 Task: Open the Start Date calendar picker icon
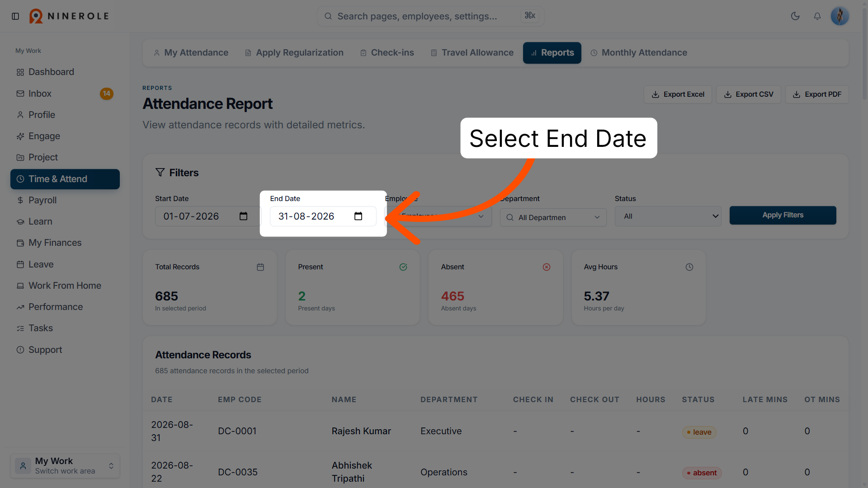243,216
